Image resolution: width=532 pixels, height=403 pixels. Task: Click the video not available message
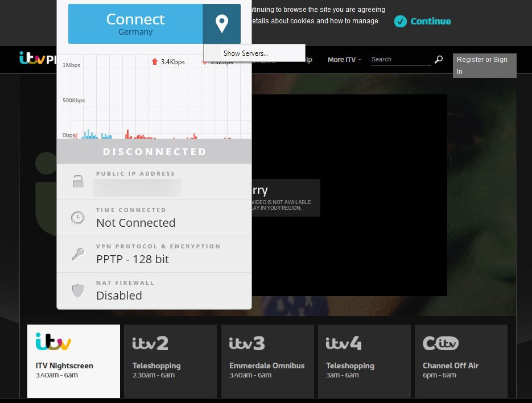click(286, 198)
